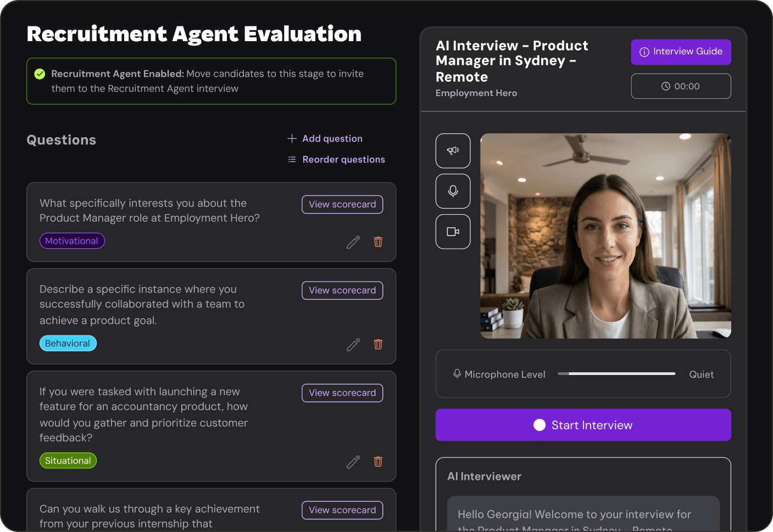Toggle the speaker megaphone button

453,150
